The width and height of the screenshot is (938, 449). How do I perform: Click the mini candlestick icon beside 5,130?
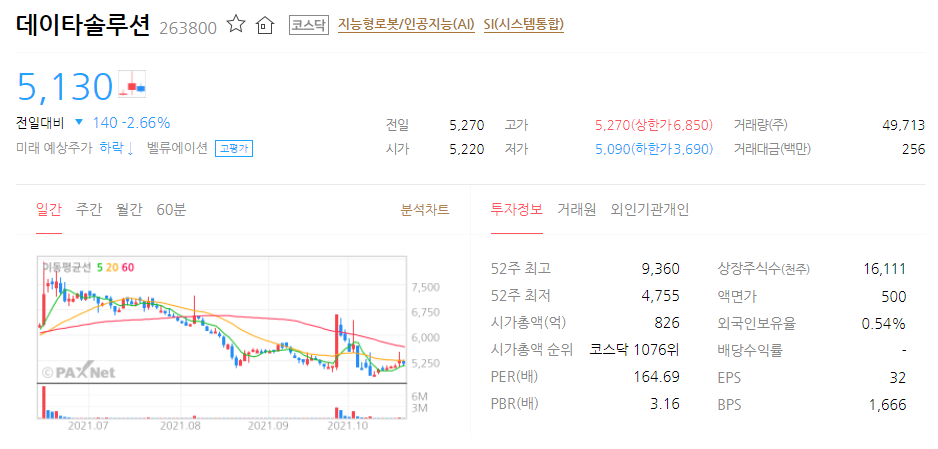click(132, 84)
